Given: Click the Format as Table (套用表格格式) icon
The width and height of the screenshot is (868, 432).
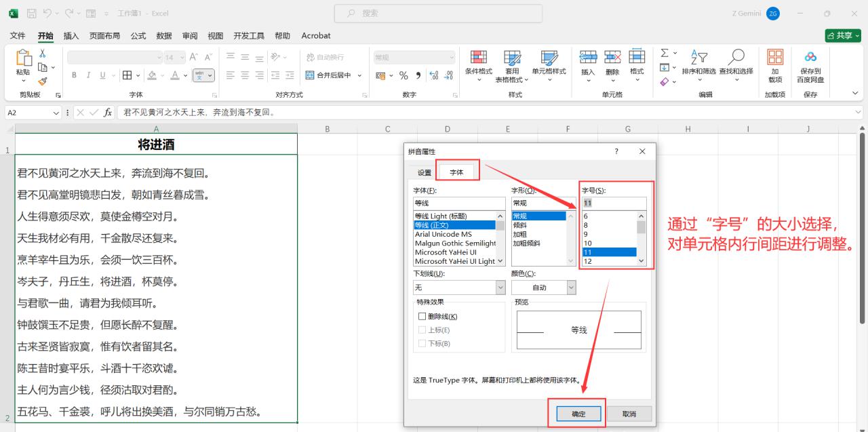Looking at the screenshot, I should tap(512, 58).
